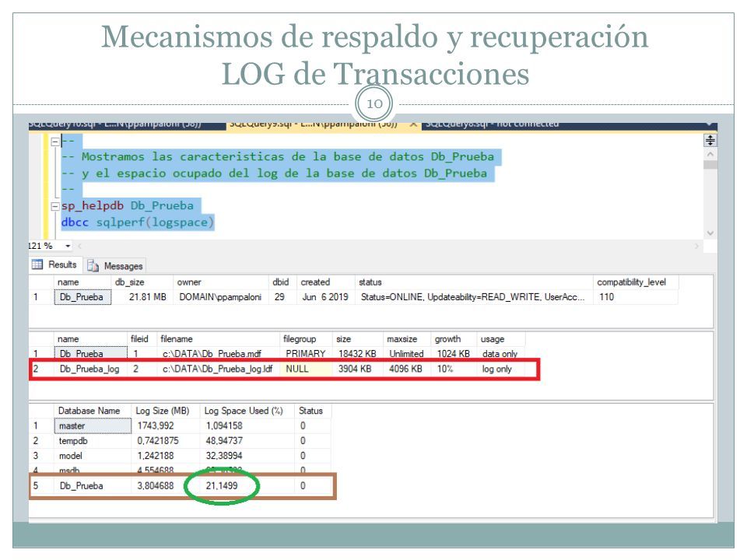747x560 pixels.
Task: Click the horizontal scrollbar right arrow
Action: (x=696, y=247)
